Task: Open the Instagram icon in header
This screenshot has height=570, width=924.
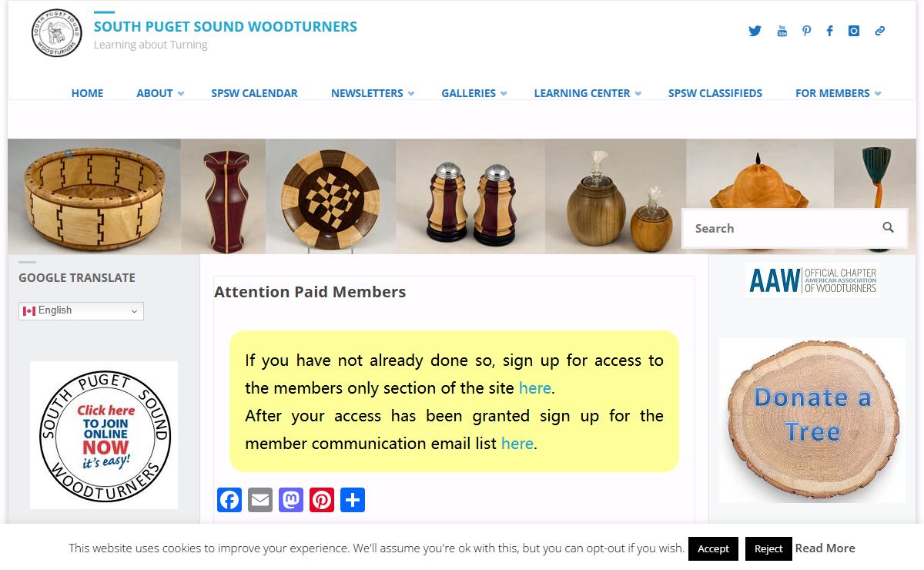Action: [x=854, y=31]
